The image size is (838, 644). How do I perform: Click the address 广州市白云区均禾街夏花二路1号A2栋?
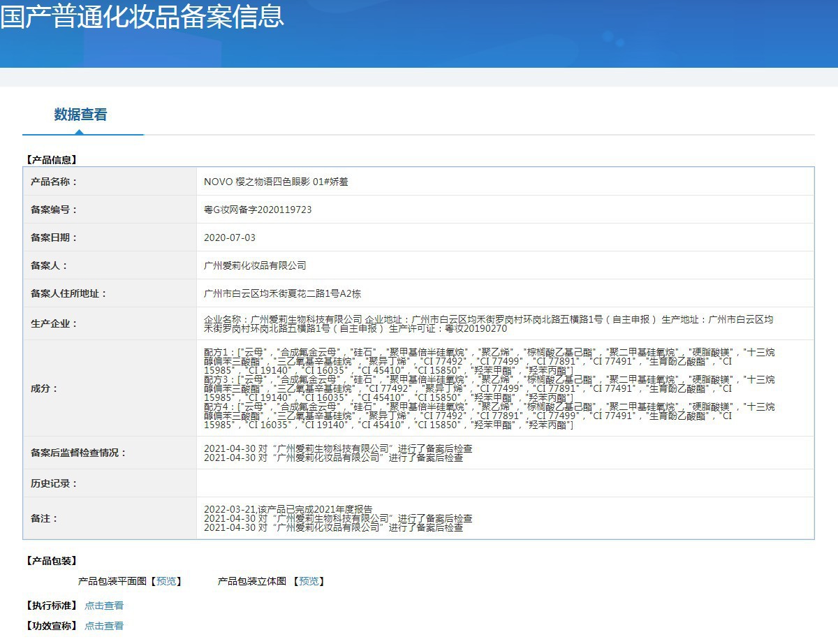(x=282, y=293)
